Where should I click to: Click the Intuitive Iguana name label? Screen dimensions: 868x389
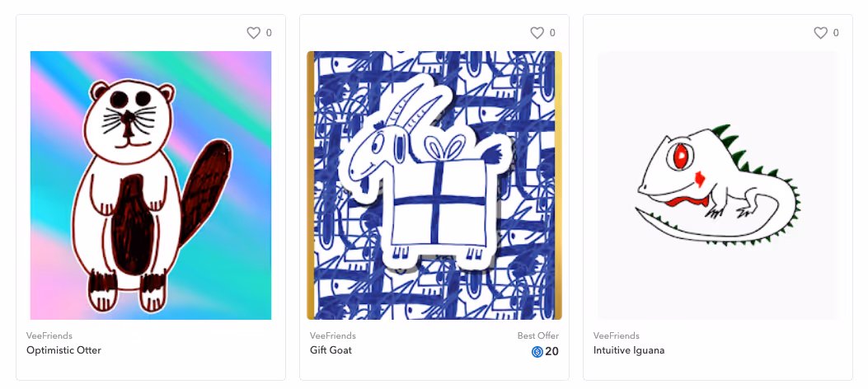629,350
